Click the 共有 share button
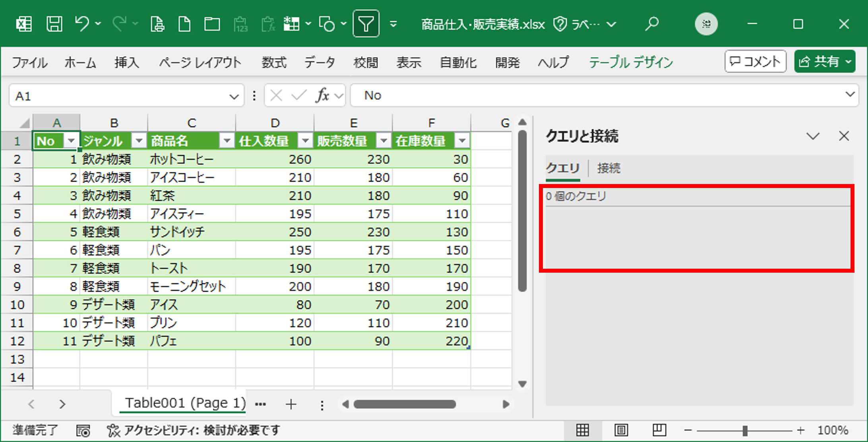Screen dimensions: 868x442 tap(824, 62)
